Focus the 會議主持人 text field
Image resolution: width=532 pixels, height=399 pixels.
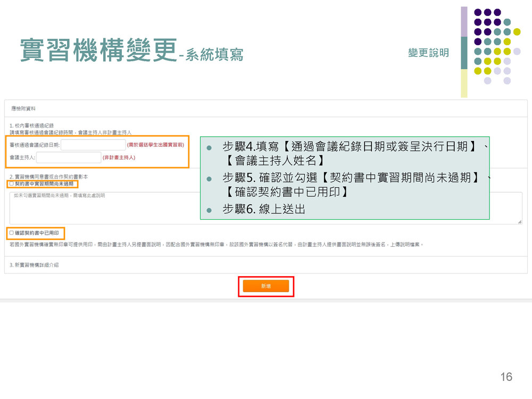coord(69,157)
